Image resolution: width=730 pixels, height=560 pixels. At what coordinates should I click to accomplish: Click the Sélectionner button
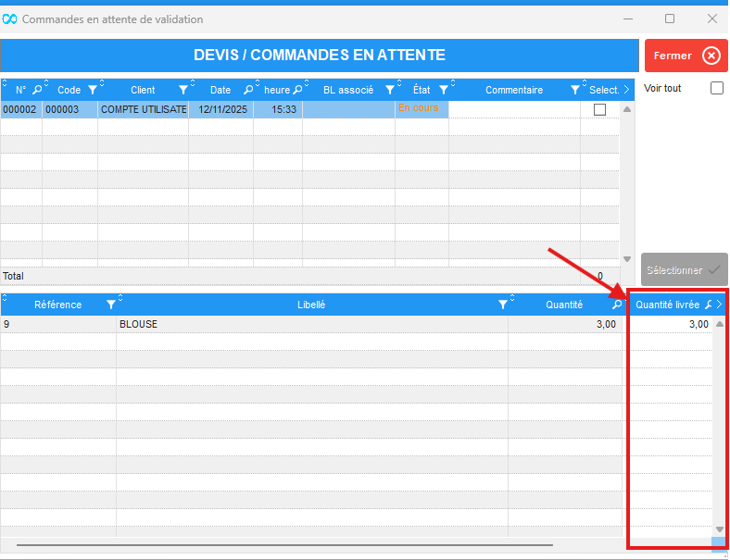[x=685, y=270]
